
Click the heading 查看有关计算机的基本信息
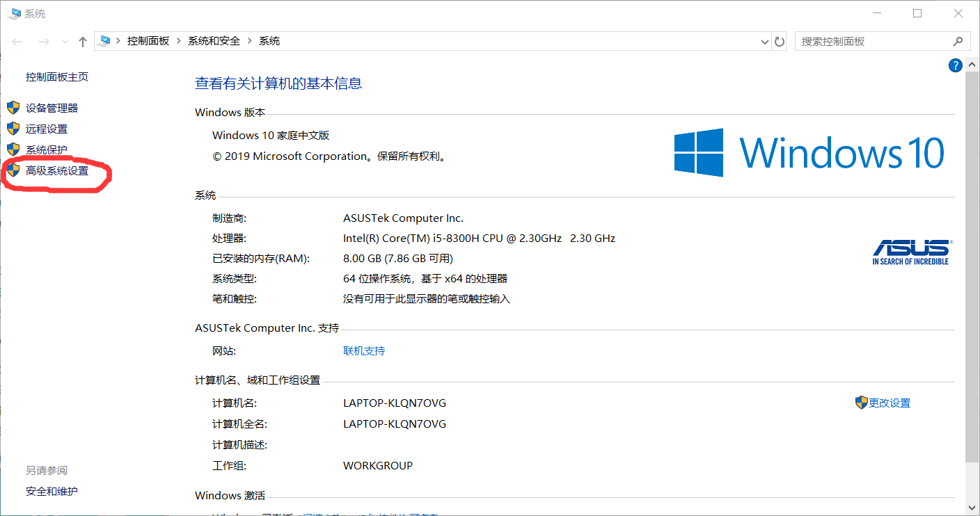278,83
